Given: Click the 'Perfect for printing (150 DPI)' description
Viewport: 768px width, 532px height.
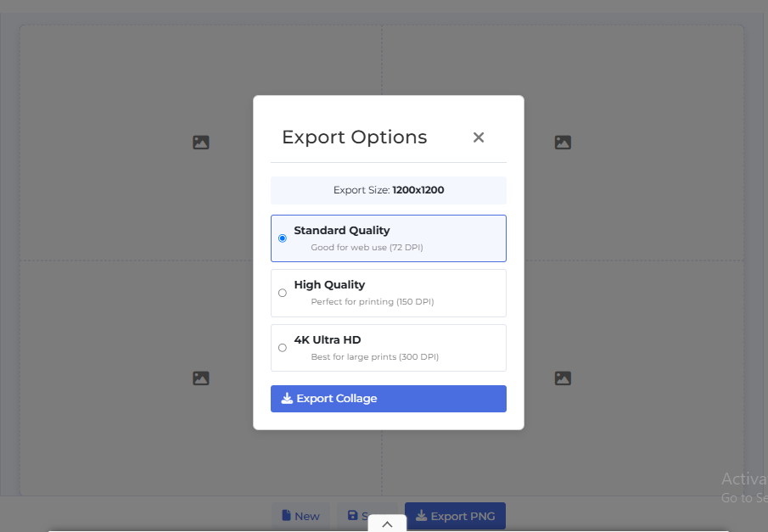Looking at the screenshot, I should [372, 302].
